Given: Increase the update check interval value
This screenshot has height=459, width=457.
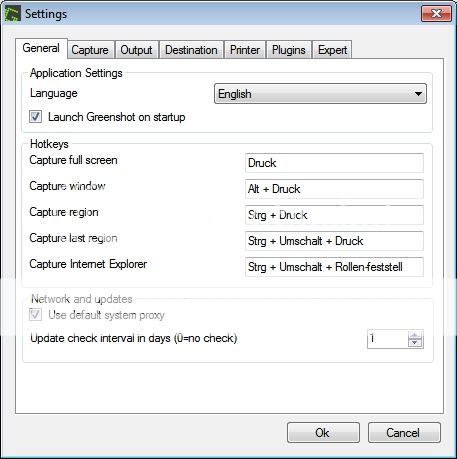Looking at the screenshot, I should [415, 335].
